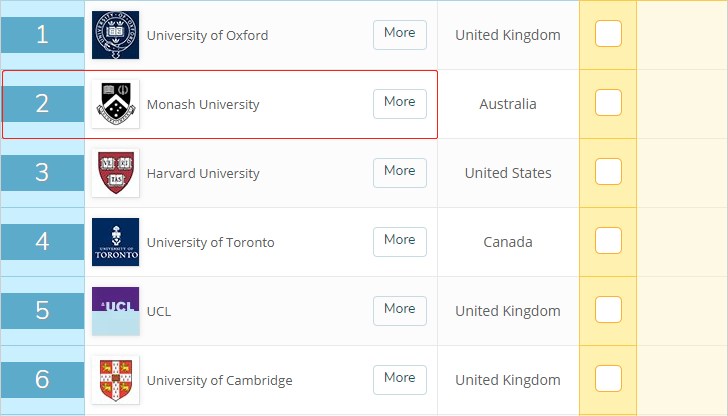Expand More details for University of Oxford
This screenshot has width=728, height=416.
400,35
